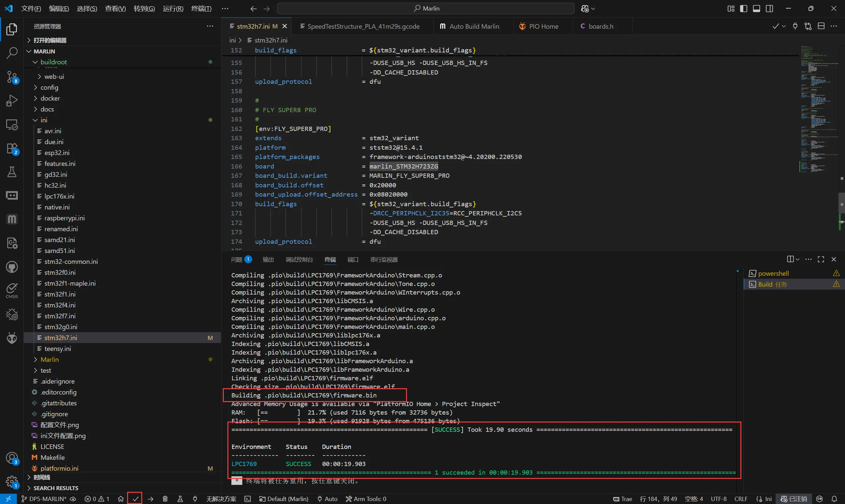Open Source Control view with 8 changes

click(12, 77)
